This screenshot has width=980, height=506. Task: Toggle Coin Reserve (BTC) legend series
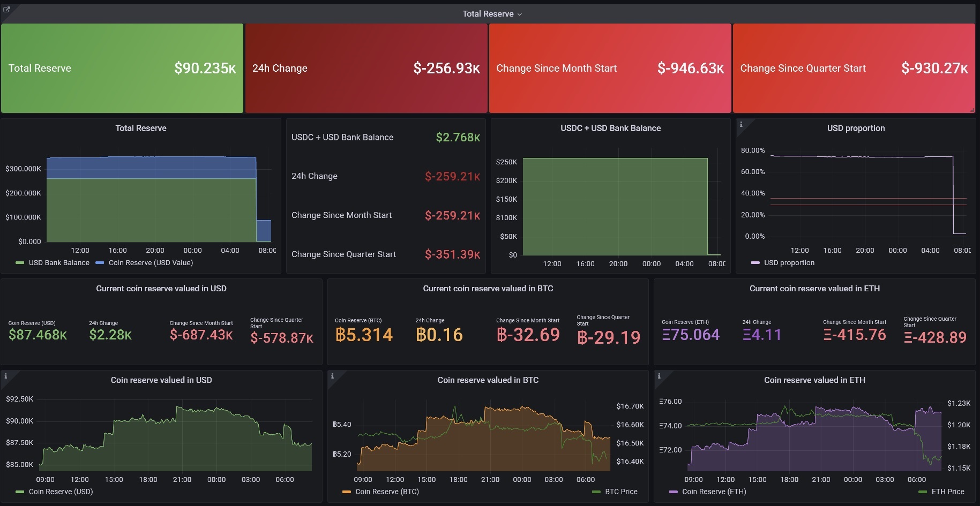point(387,492)
